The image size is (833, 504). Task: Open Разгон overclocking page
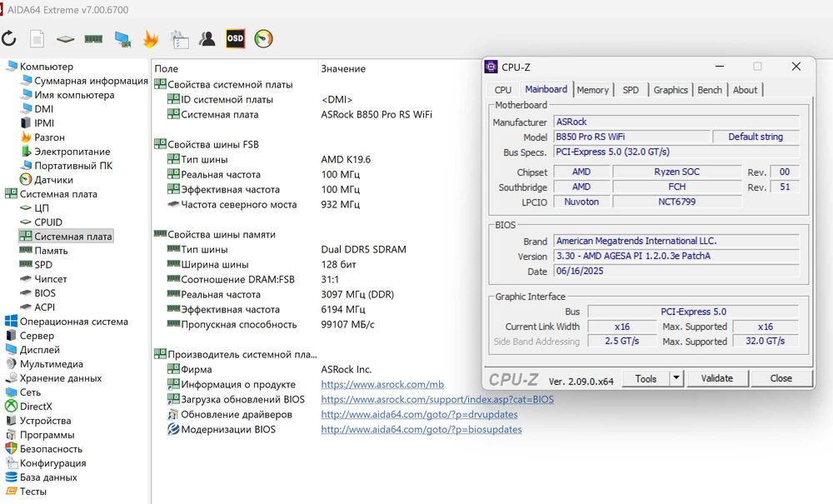pos(49,137)
